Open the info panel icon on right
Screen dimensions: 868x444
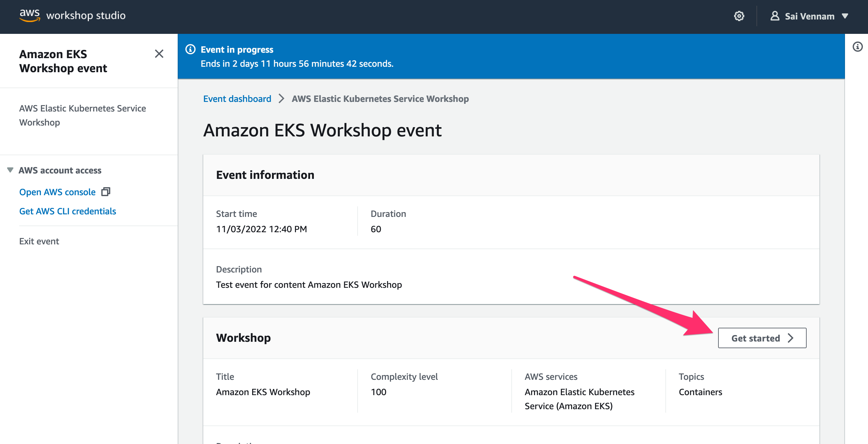click(857, 47)
